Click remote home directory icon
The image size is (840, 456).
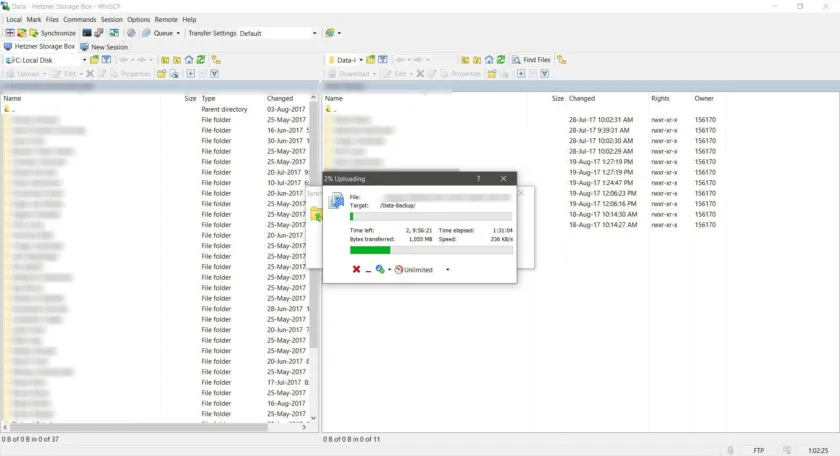click(489, 60)
